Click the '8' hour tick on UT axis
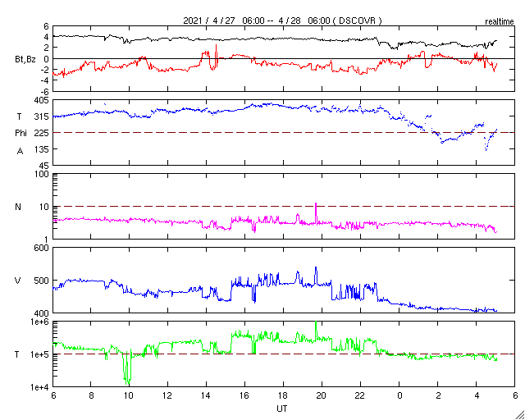Viewport: 525px width, 420px height. click(x=91, y=396)
